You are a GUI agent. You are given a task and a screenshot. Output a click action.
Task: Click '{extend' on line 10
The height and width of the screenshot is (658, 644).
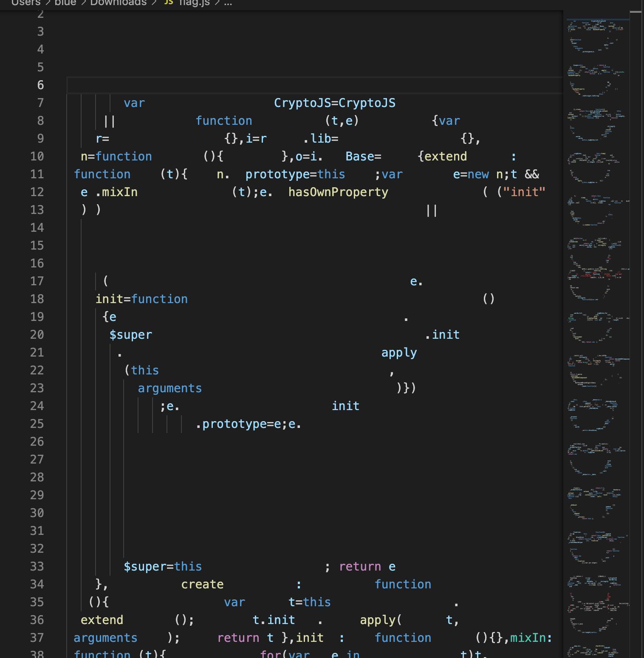(442, 157)
